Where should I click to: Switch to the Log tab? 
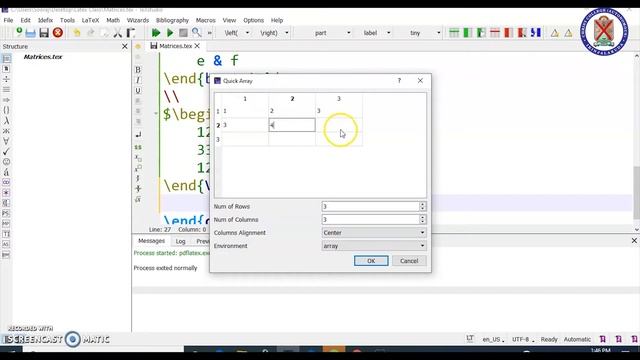(x=180, y=241)
